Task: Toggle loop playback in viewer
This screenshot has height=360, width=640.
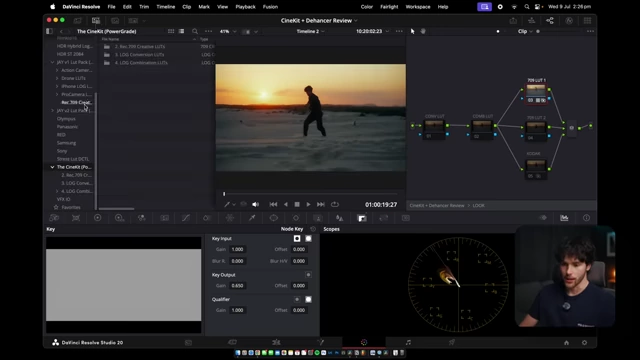Action: [335, 204]
